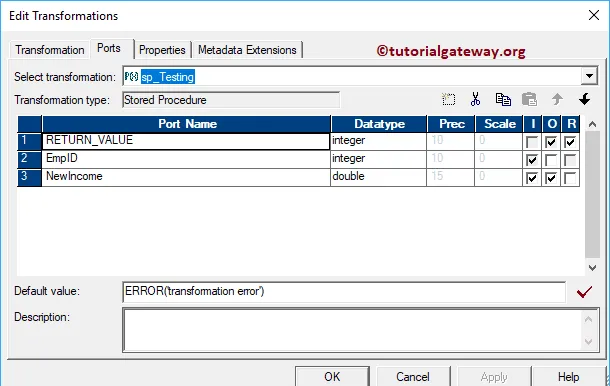
Task: Click ports list vertical scrollbar track
Action: click(x=592, y=195)
